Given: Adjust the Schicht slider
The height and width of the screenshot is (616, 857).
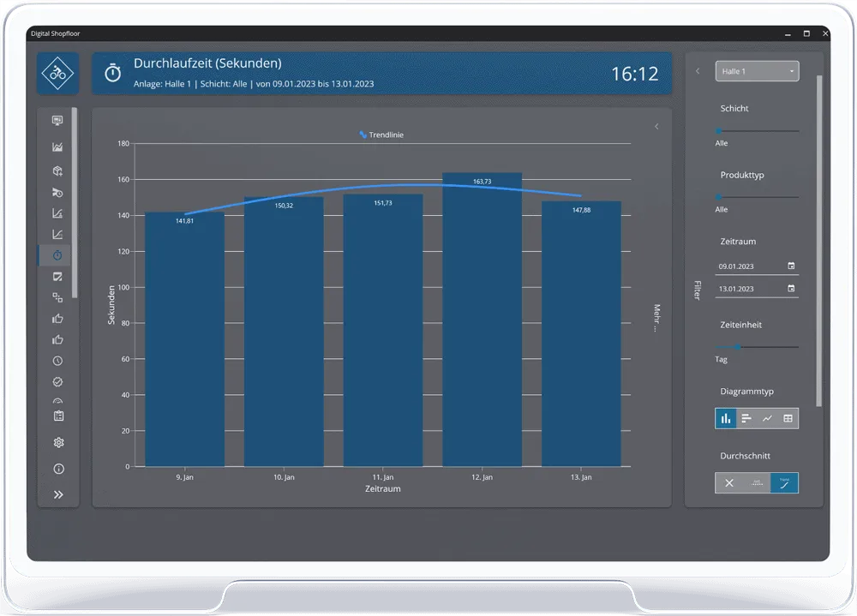Looking at the screenshot, I should [x=757, y=130].
